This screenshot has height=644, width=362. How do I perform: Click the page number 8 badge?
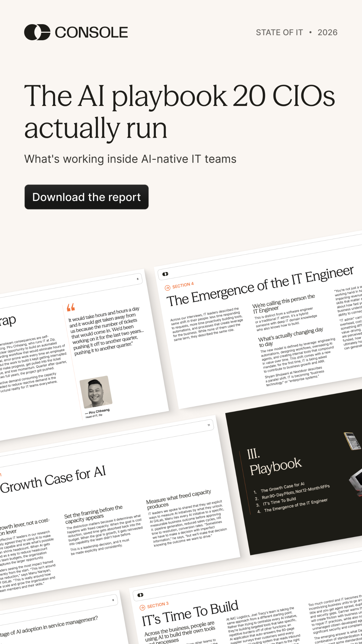pyautogui.click(x=113, y=600)
